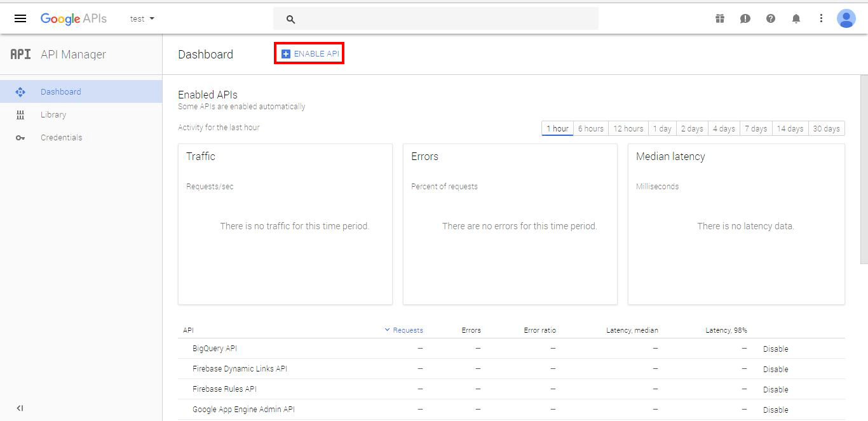Click the Errors chart card
The width and height of the screenshot is (868, 421).
(510, 224)
